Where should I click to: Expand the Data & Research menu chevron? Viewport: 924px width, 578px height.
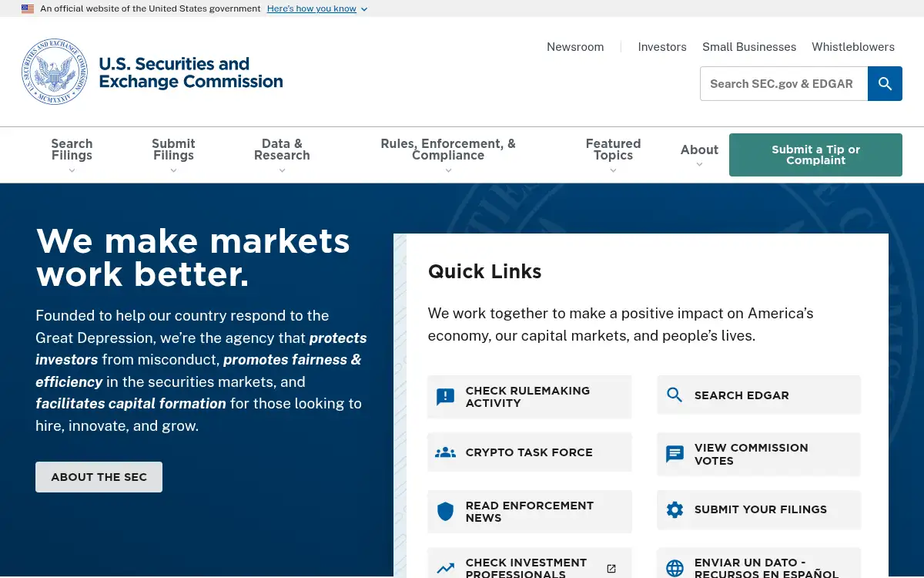282,170
